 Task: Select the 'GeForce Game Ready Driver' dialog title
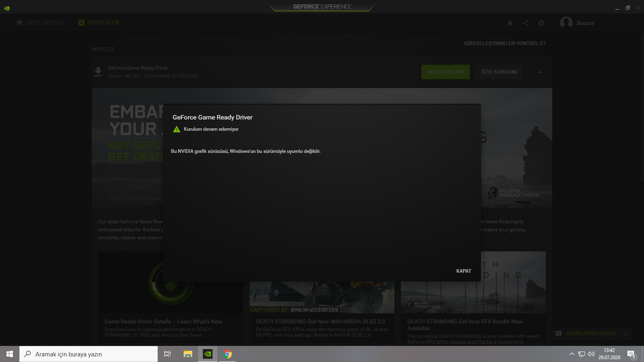[213, 117]
